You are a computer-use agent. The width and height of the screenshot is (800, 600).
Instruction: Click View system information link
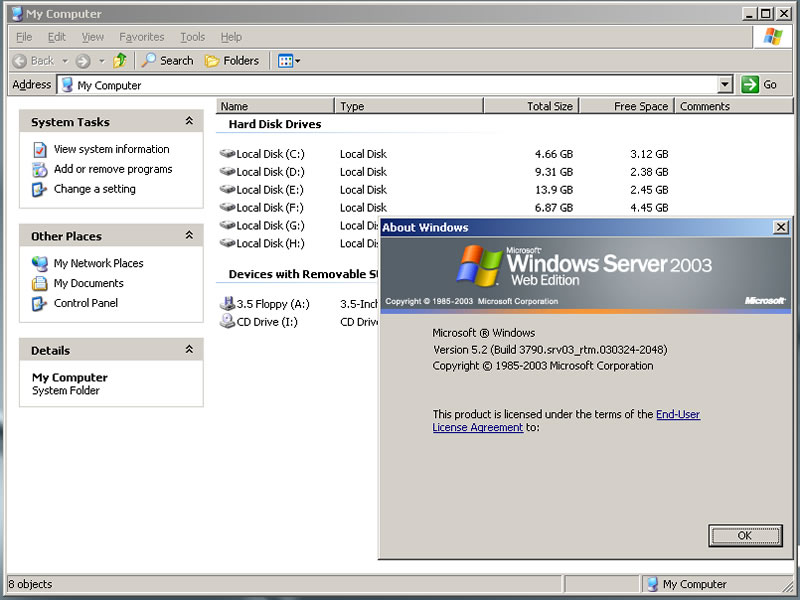click(112, 149)
